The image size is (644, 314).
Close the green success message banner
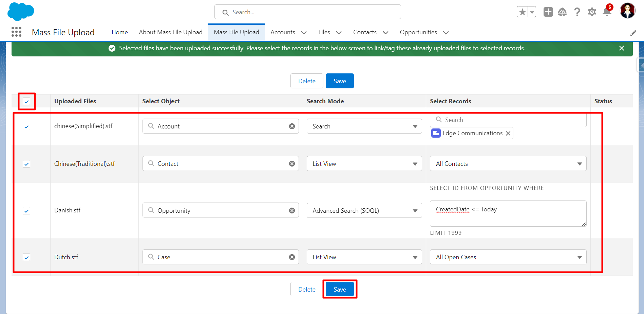coord(622,48)
